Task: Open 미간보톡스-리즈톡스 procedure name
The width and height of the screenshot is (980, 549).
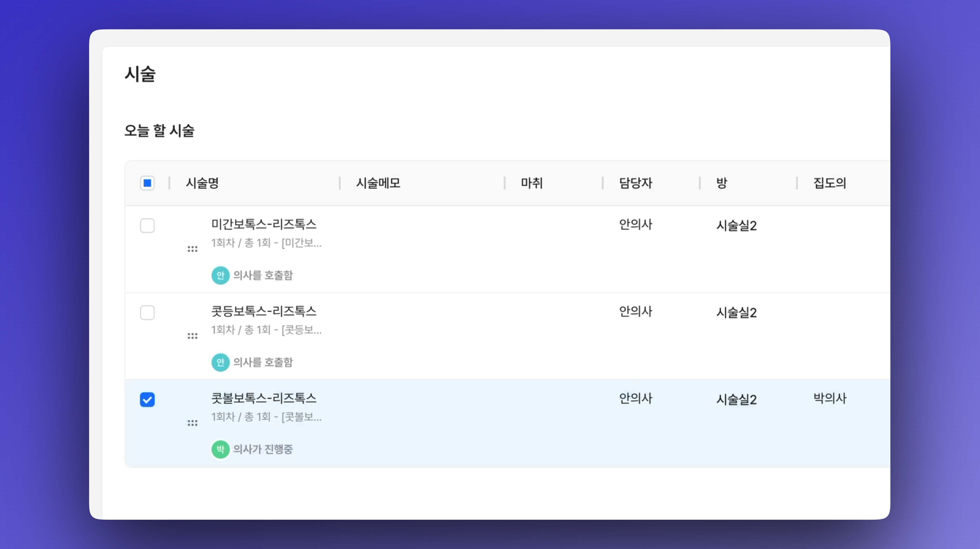Action: (x=264, y=224)
